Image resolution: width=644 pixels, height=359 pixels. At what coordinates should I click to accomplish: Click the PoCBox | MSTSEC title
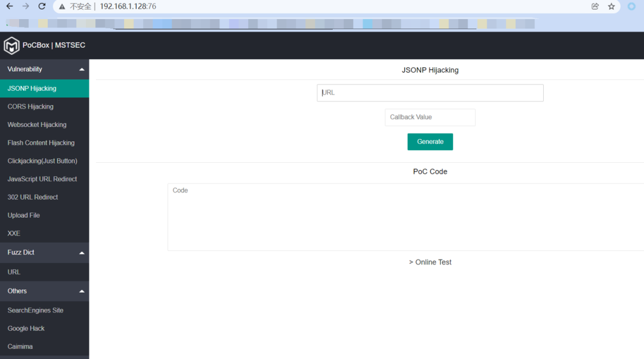tap(54, 45)
